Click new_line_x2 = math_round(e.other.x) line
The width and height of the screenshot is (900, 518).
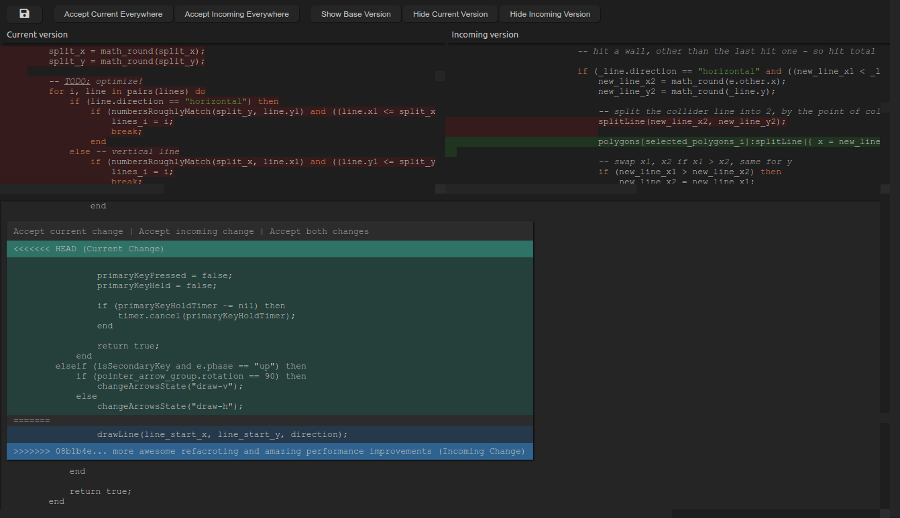(692, 82)
